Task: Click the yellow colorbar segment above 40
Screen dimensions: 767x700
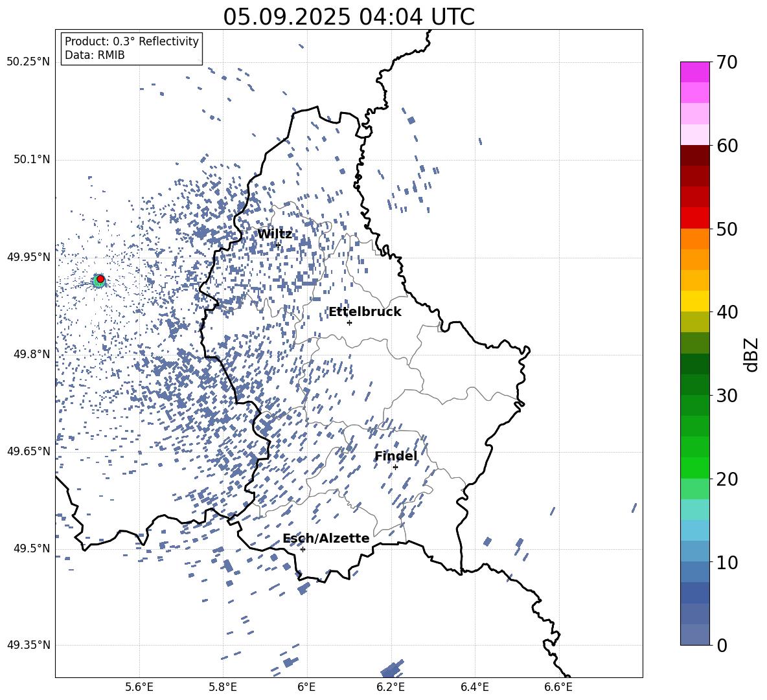Action: 694,301
